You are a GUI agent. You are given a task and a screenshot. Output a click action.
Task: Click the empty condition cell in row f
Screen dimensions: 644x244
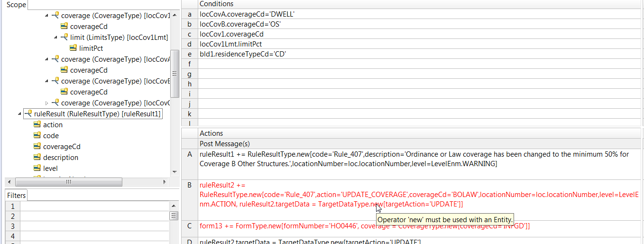419,64
